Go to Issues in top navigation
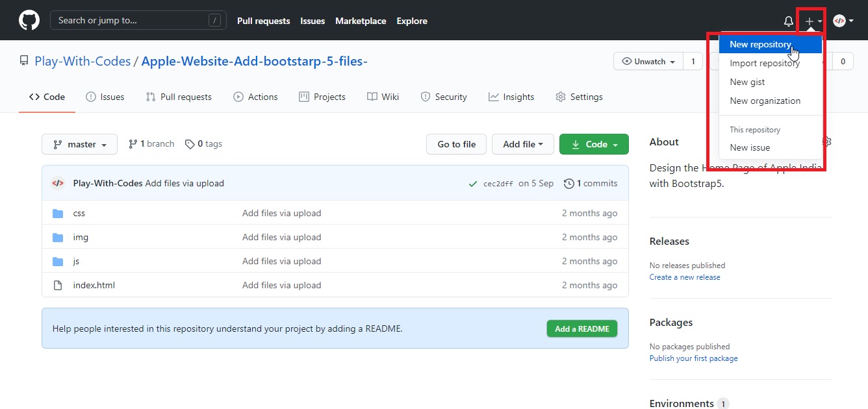The height and width of the screenshot is (409, 868). tap(313, 21)
